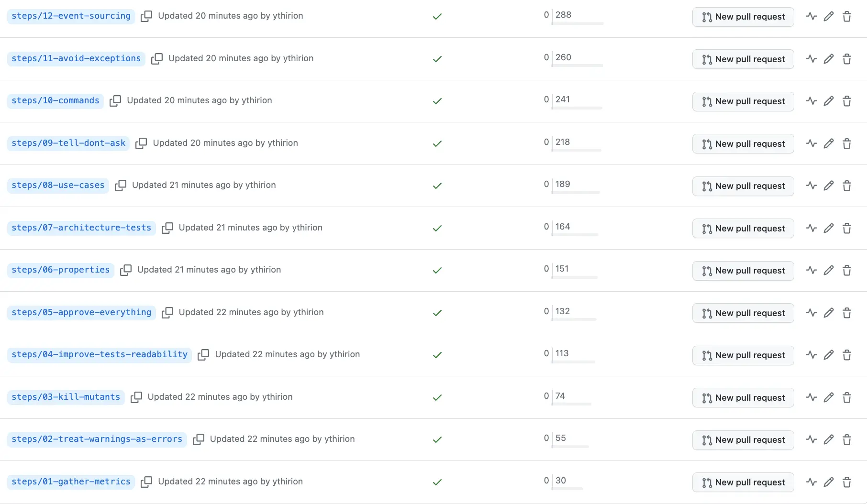Delete the steps/07-architecture-tests branch
867x504 pixels.
tap(846, 229)
